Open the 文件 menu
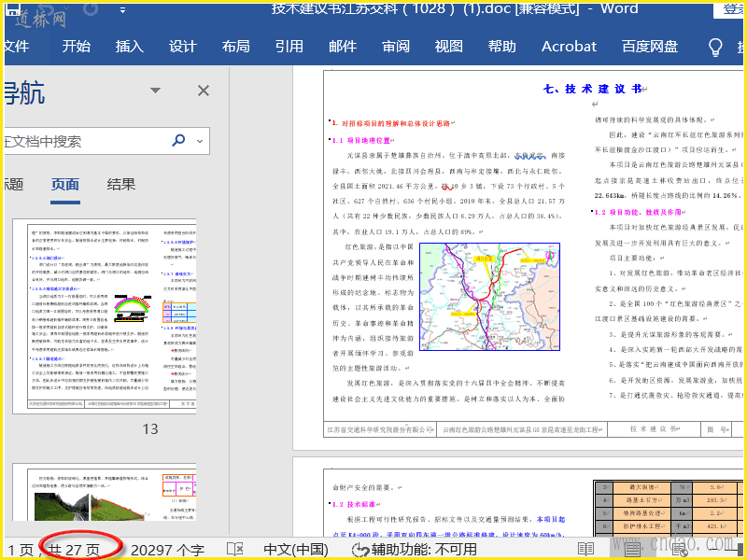747x560 pixels. (17, 46)
